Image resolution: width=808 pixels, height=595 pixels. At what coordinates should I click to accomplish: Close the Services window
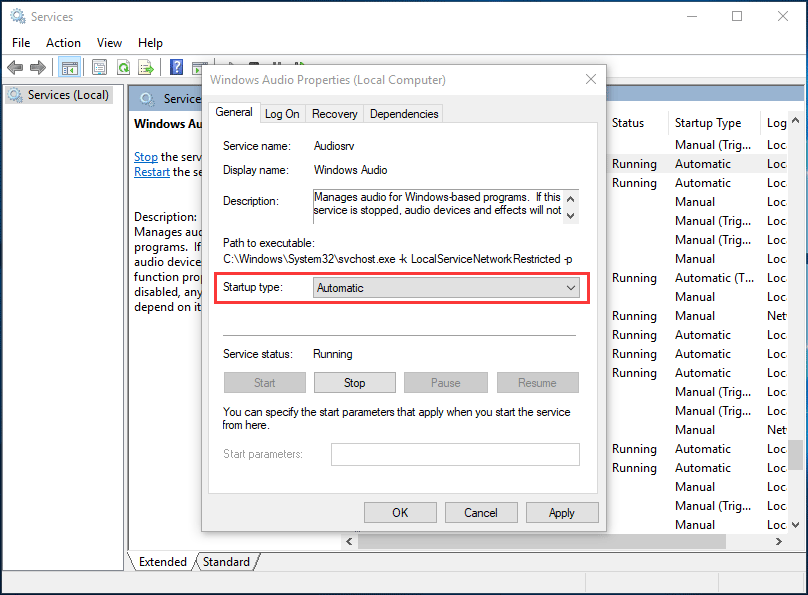click(x=783, y=16)
